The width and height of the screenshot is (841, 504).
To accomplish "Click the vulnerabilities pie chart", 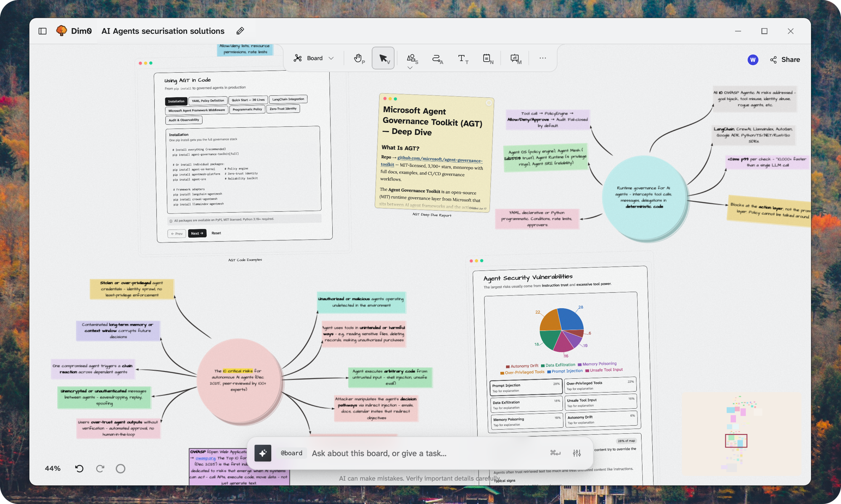I will (x=562, y=330).
